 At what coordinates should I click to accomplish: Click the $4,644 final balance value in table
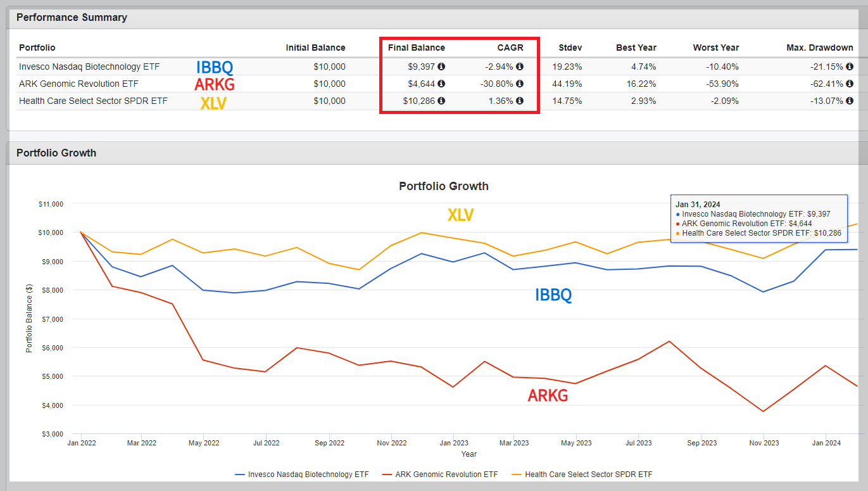point(422,84)
